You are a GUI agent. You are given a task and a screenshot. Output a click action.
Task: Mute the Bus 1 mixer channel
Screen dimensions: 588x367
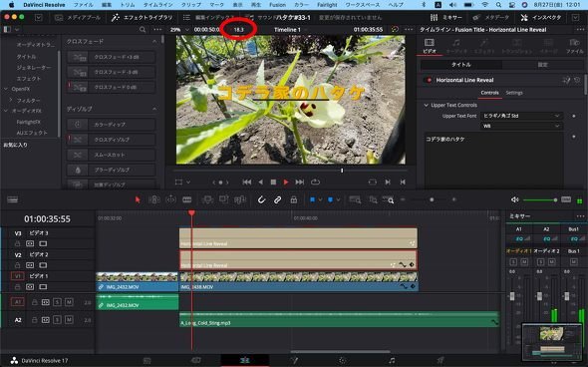pos(574,262)
